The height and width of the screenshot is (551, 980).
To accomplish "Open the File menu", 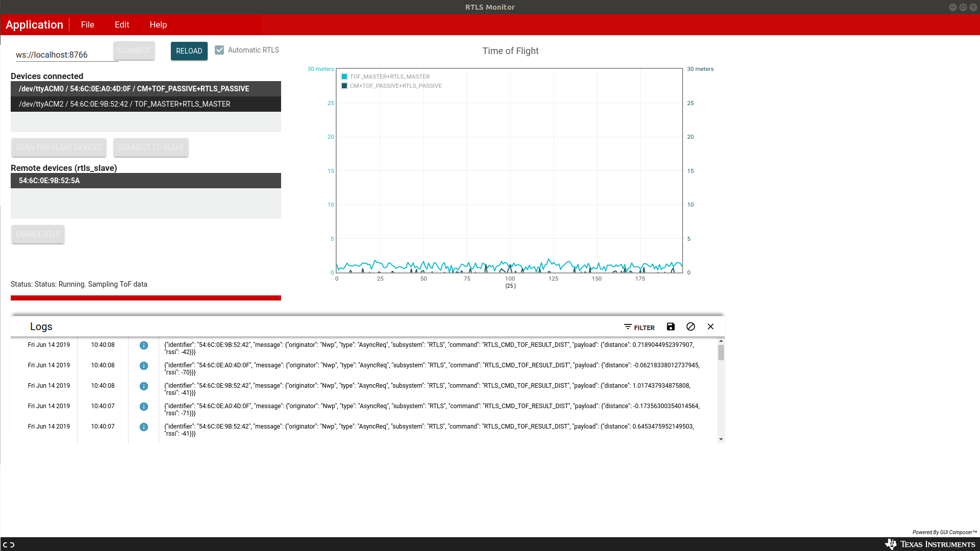I will pos(87,24).
